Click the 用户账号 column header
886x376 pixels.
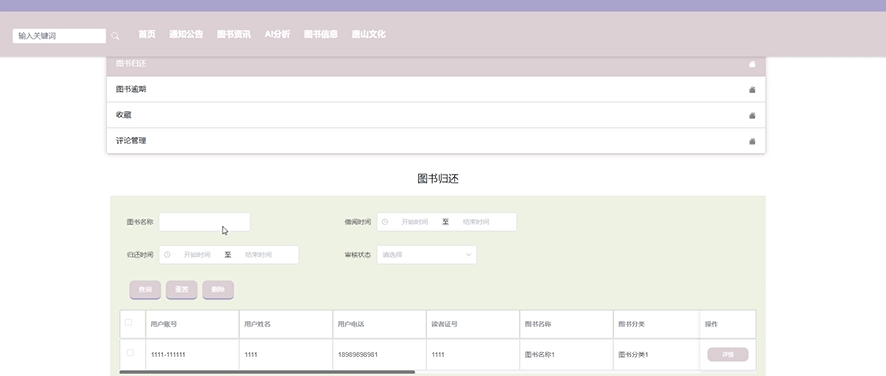click(192, 324)
